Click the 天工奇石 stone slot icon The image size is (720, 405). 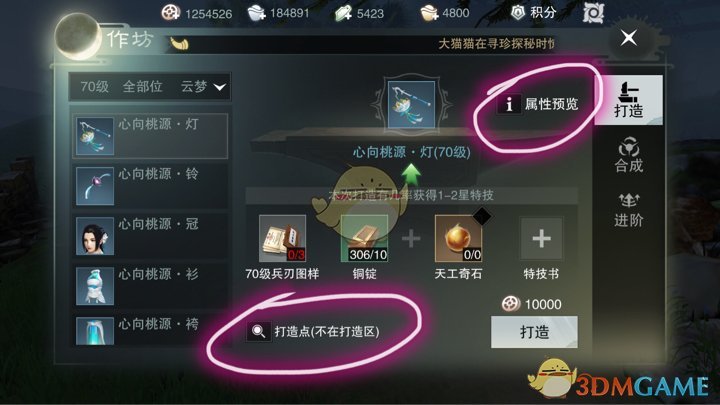pos(458,238)
